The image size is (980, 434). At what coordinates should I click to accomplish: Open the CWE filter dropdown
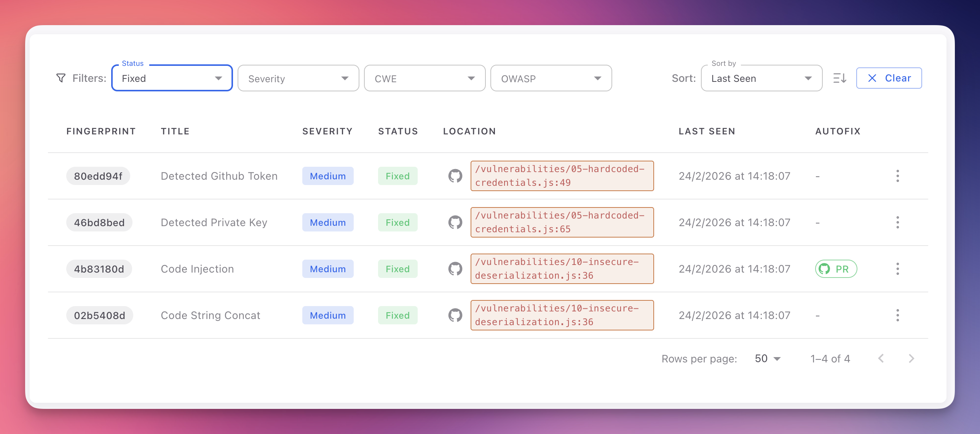coord(425,78)
